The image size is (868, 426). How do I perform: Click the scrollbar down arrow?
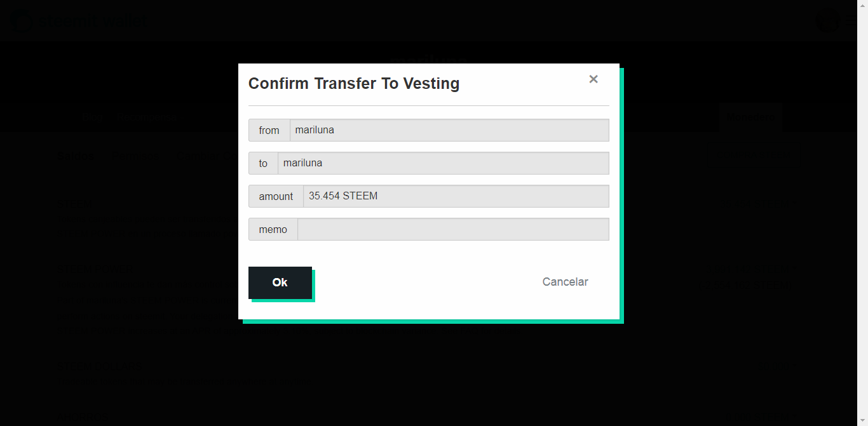point(862,420)
